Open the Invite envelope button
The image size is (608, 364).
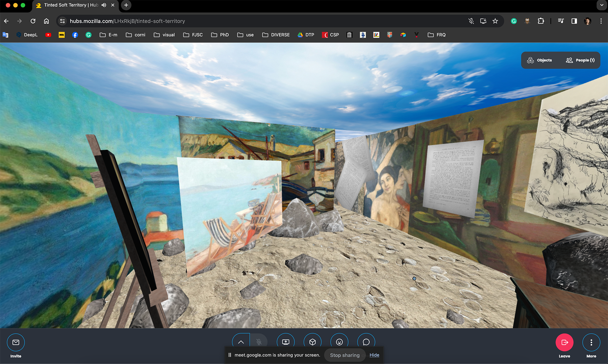point(16,342)
